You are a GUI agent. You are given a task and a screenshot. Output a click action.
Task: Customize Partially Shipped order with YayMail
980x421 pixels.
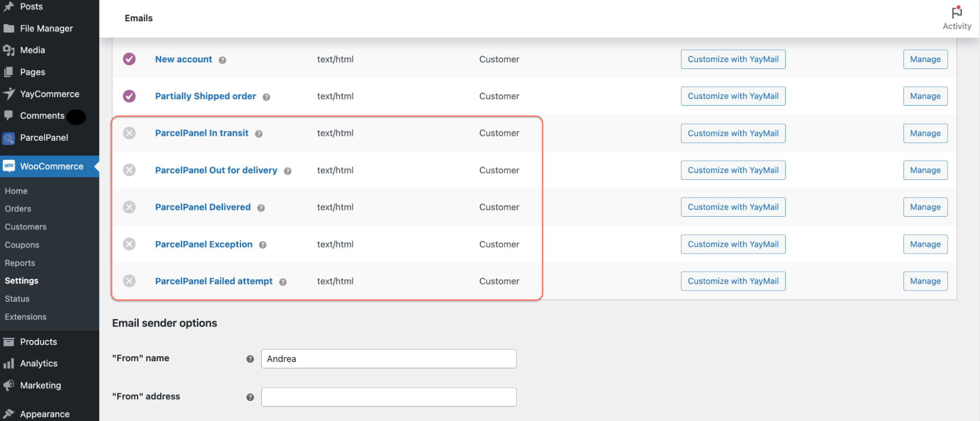pos(733,96)
